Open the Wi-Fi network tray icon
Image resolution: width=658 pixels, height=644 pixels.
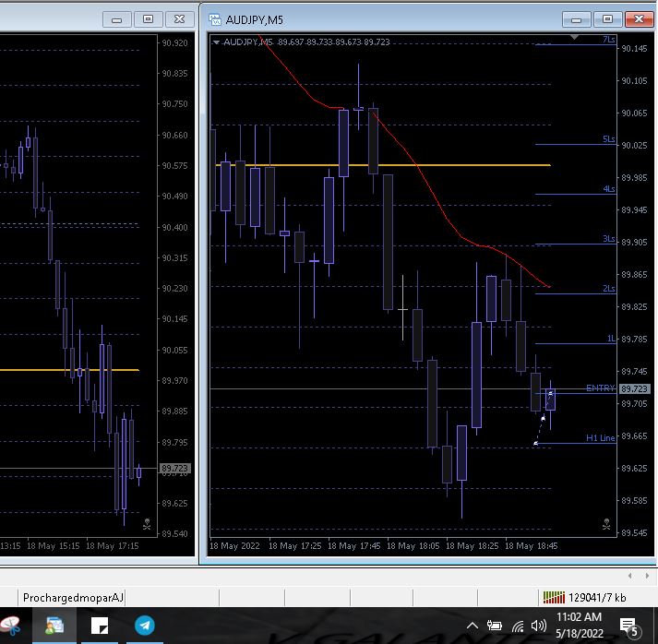tap(518, 626)
